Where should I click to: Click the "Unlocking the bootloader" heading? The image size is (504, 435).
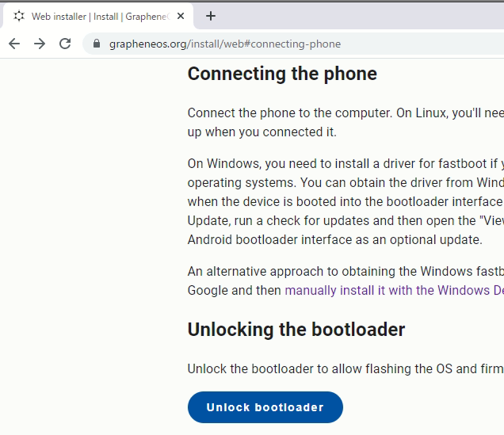pos(296,329)
